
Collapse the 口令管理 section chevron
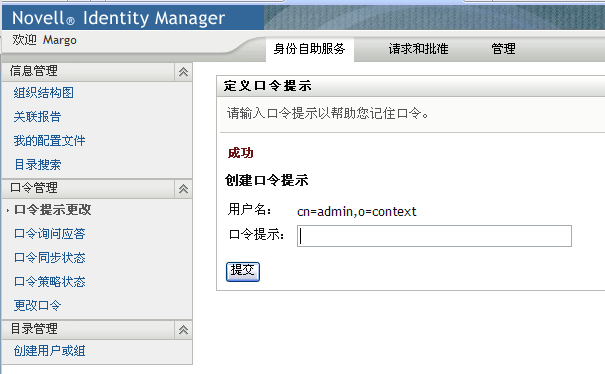point(183,189)
